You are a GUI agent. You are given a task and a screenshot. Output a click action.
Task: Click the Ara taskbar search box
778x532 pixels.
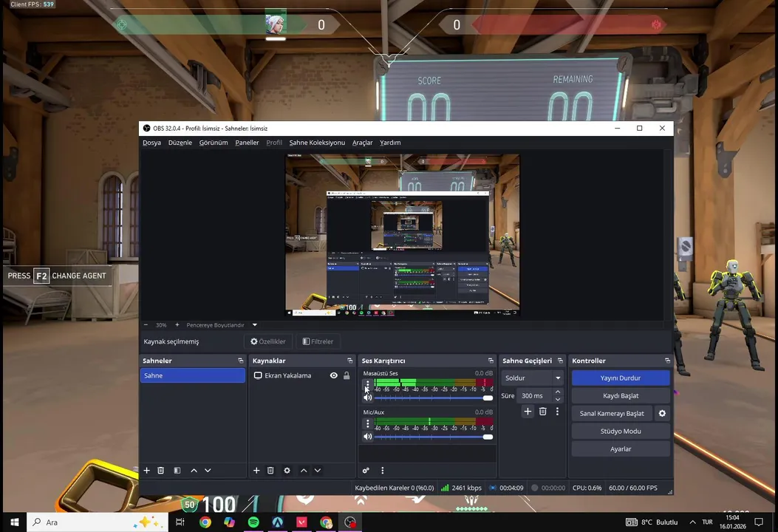[98, 522]
